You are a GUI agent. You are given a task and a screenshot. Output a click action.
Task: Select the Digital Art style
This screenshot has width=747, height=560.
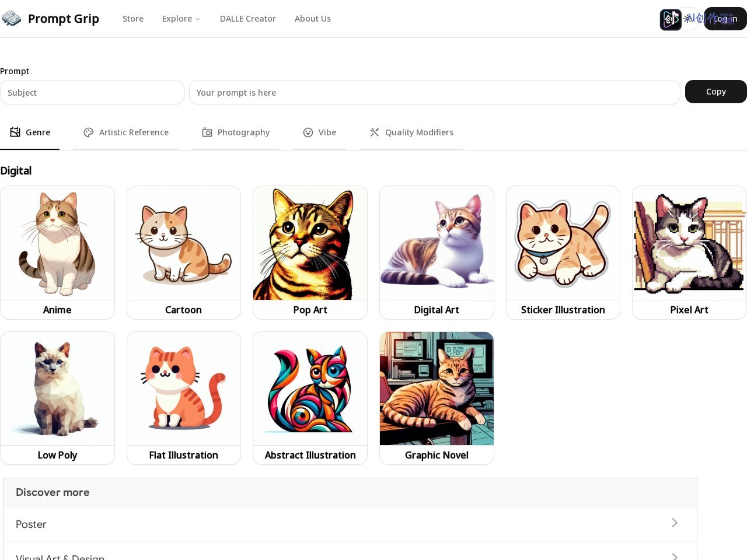point(437,253)
